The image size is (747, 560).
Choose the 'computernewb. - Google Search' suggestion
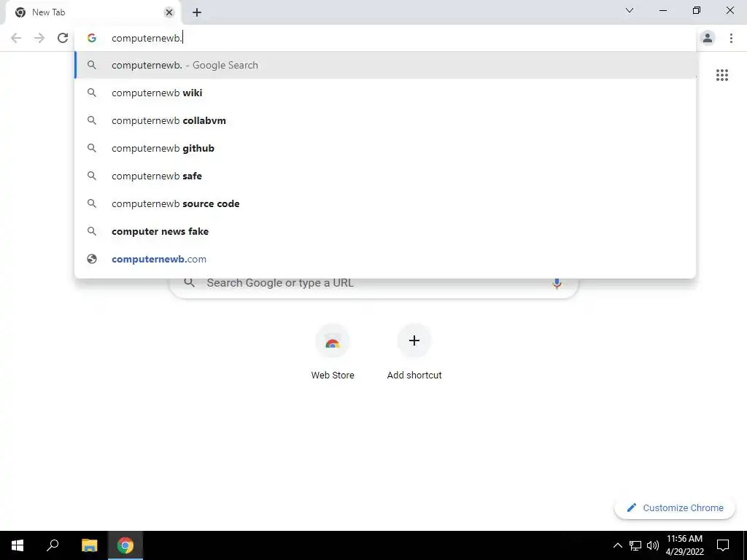(385, 65)
